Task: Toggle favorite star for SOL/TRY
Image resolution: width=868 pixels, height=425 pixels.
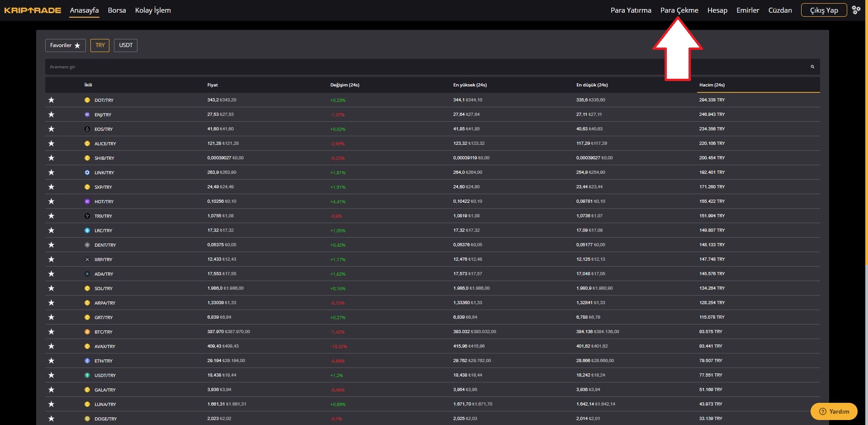Action: click(52, 288)
